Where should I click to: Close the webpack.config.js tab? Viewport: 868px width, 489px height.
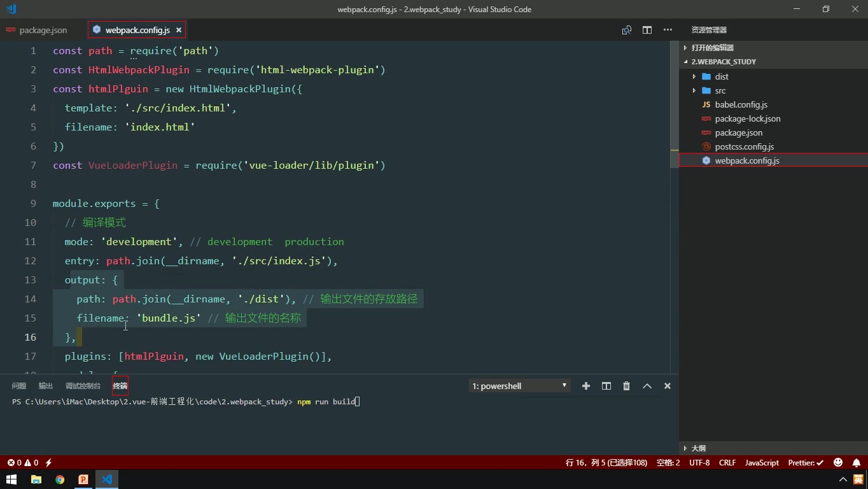pos(179,30)
